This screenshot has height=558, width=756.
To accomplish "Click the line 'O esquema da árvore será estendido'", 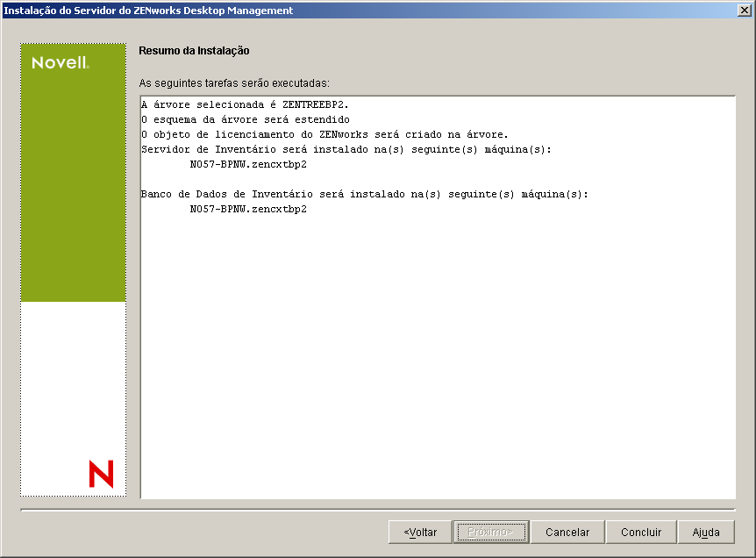I will pos(246,119).
